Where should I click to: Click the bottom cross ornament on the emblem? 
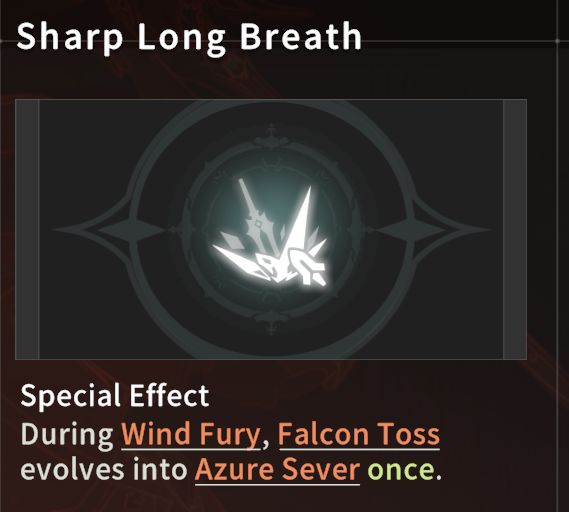[x=271, y=321]
